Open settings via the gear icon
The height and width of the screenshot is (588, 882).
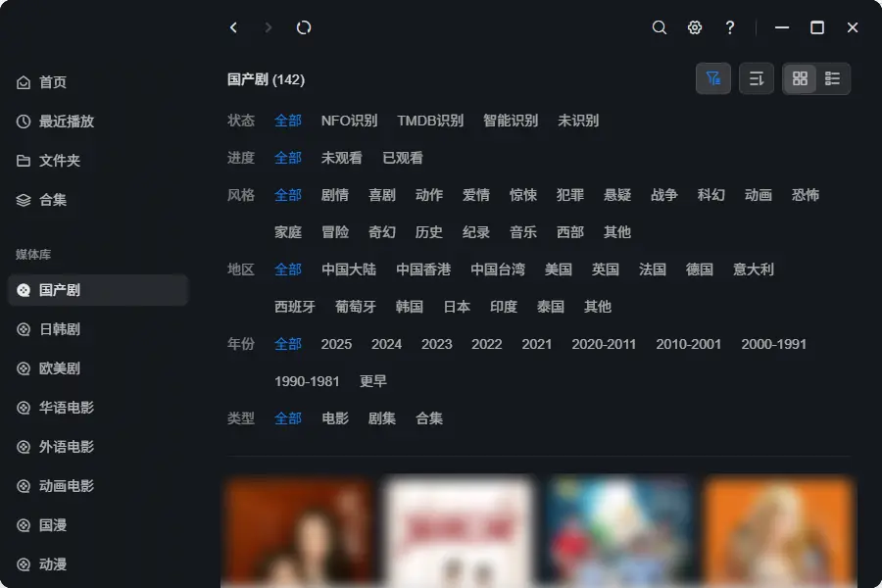(695, 27)
